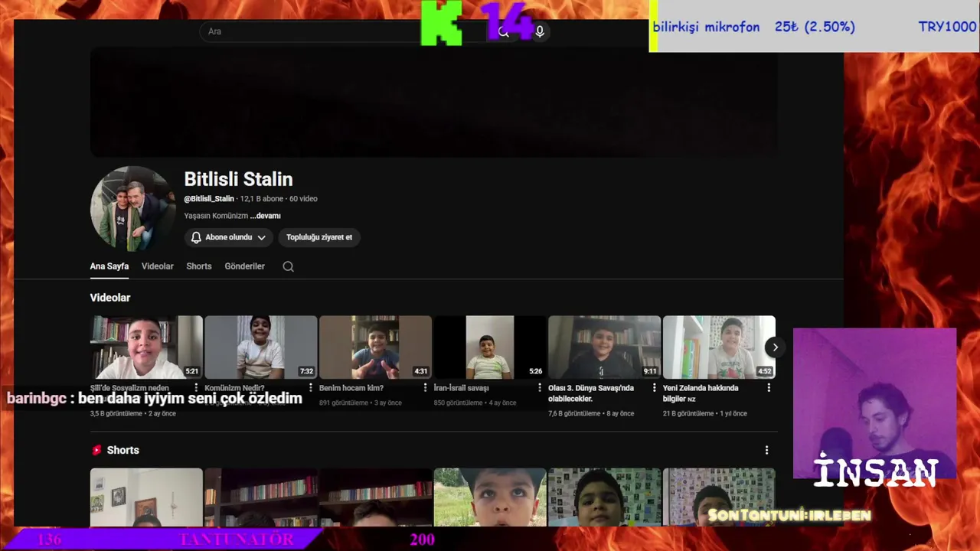980x551 pixels.
Task: Open 'Olası 3. Dünya Savaşı'nda olabilecekler' title
Action: pos(591,393)
